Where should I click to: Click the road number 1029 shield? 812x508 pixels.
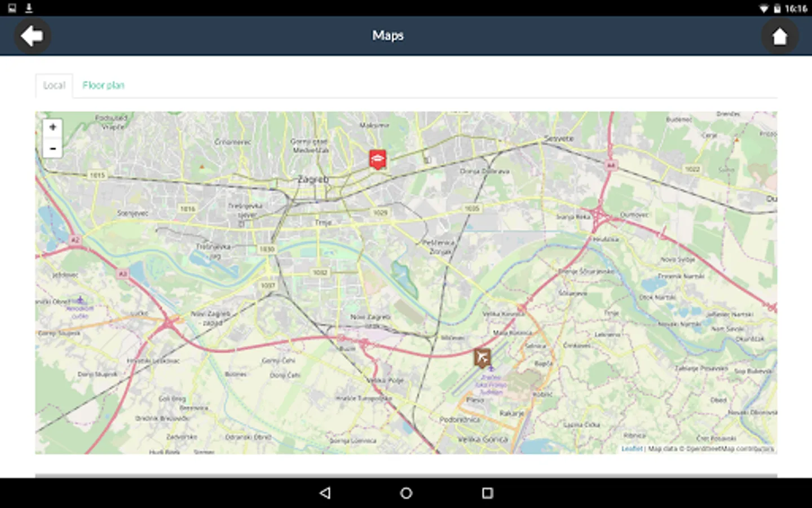pos(380,213)
